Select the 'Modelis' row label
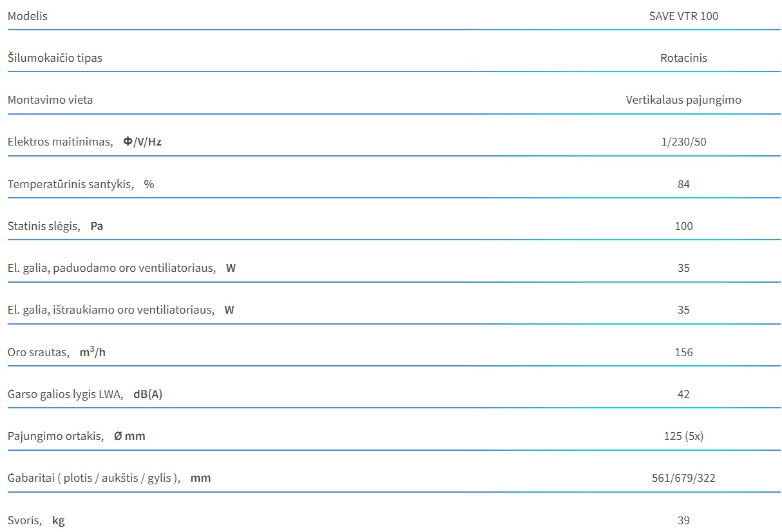This screenshot has width=782, height=532. tap(28, 16)
